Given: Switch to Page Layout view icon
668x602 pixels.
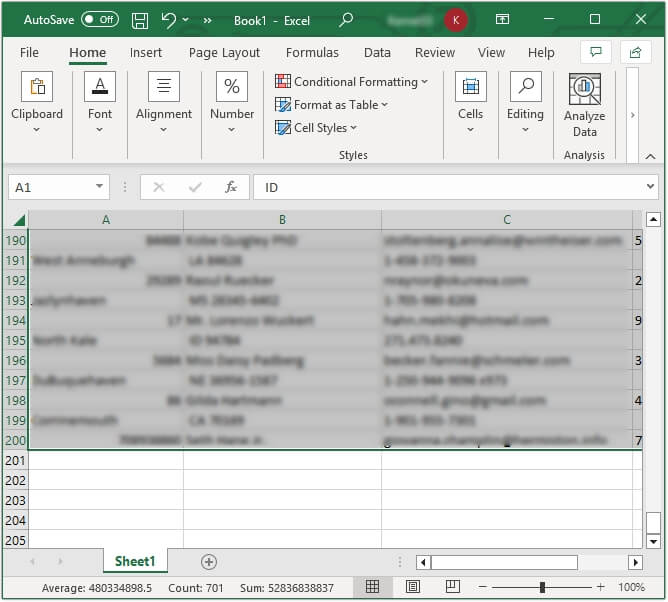Looking at the screenshot, I should (x=412, y=587).
